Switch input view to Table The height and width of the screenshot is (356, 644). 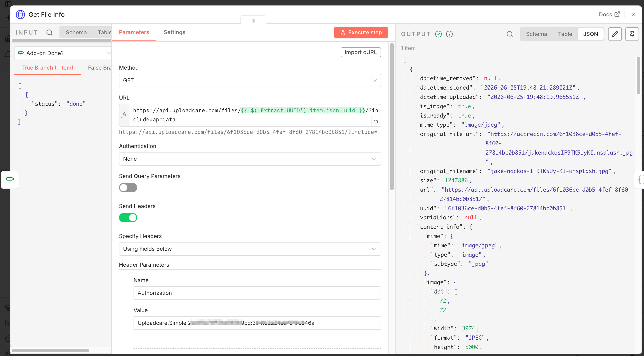point(104,33)
